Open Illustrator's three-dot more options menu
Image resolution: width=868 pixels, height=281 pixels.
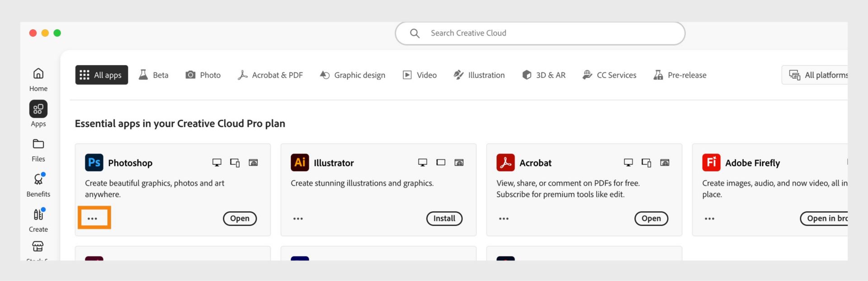298,219
